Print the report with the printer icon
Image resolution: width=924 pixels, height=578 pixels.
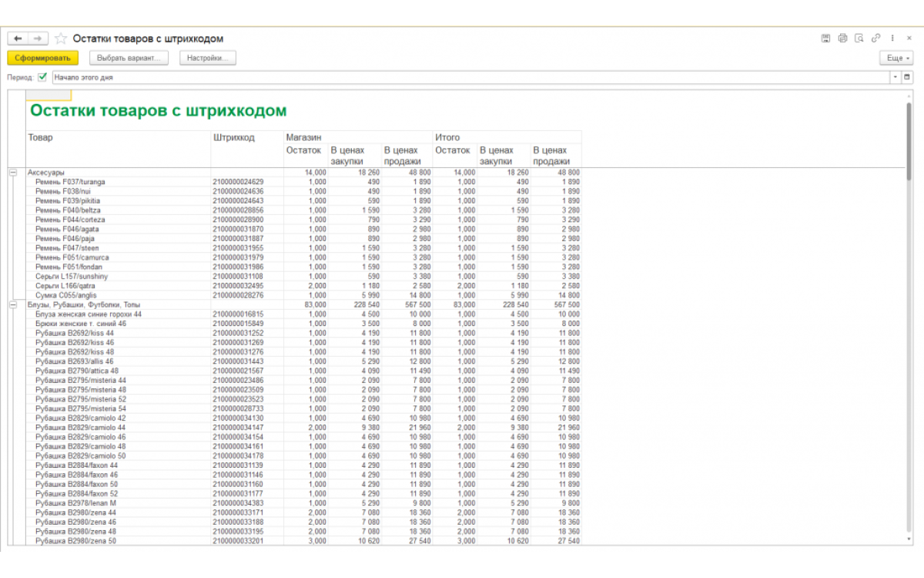tap(842, 39)
